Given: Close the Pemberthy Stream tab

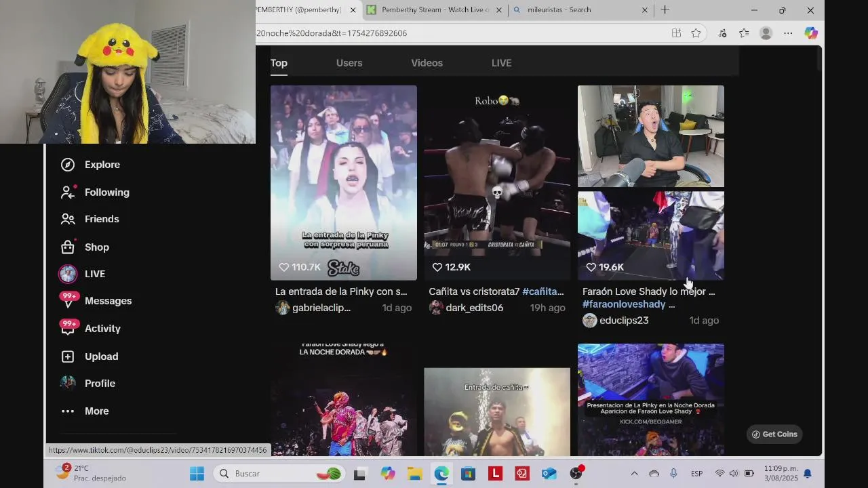Looking at the screenshot, I should pos(499,10).
